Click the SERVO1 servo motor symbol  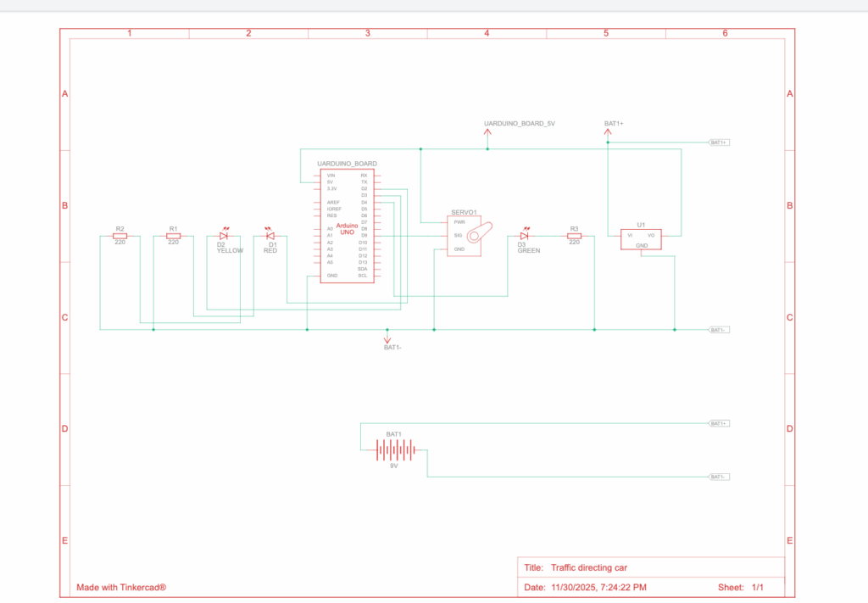[x=470, y=234]
